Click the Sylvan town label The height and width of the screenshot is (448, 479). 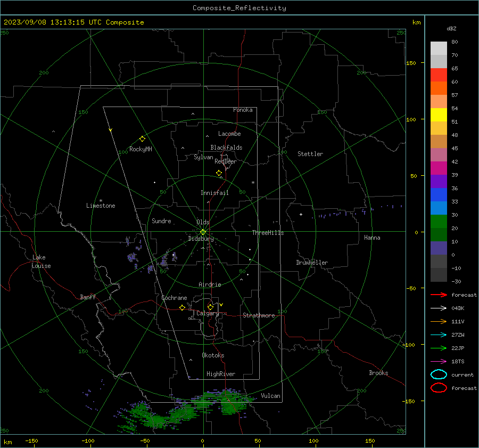(203, 157)
